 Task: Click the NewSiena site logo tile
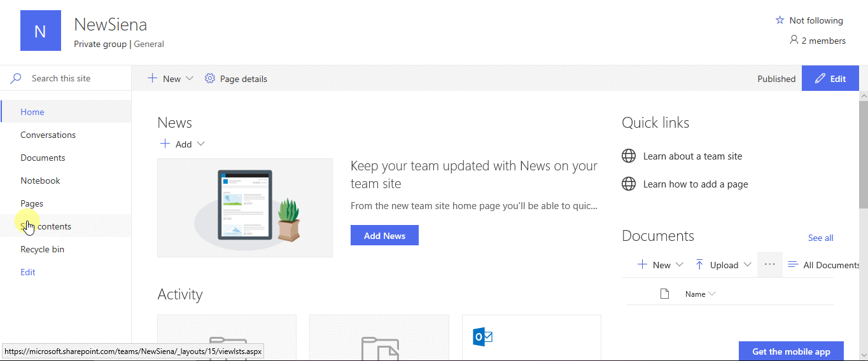coord(41,31)
